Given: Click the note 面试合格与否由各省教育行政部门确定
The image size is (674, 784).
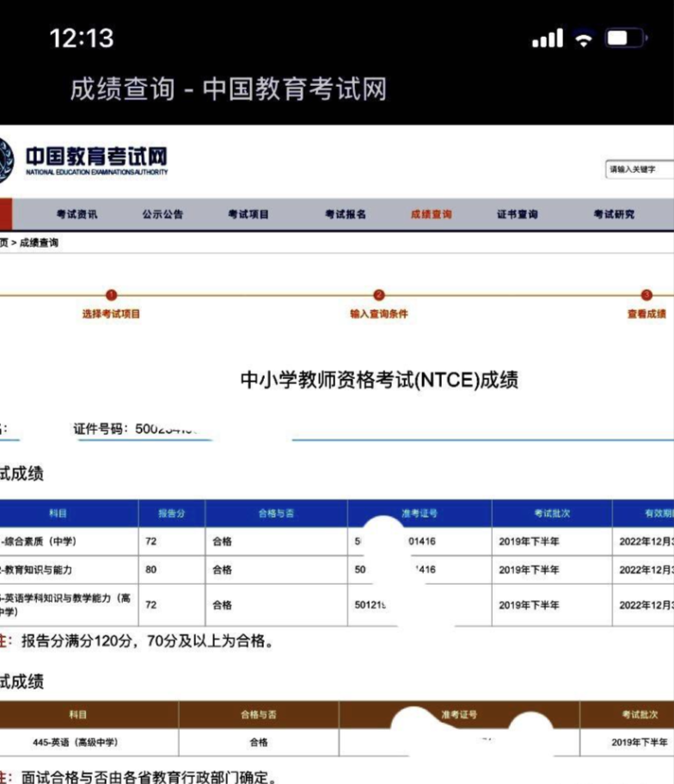Looking at the screenshot, I should point(149,776).
